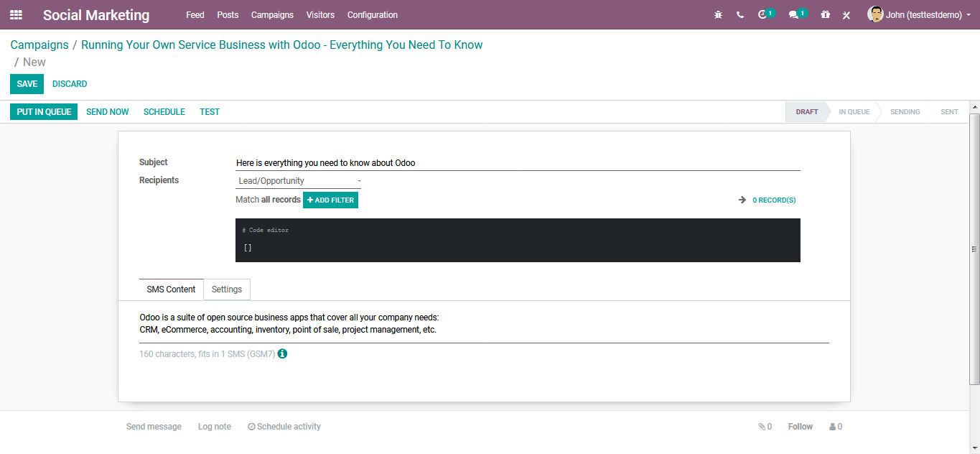Open the apps grid menu icon

point(16,14)
